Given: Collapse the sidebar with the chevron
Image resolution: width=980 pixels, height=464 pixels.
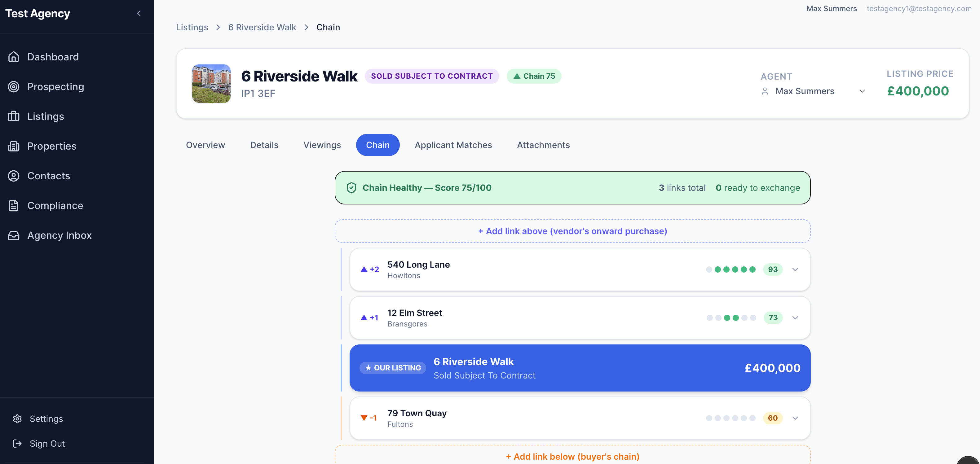Looking at the screenshot, I should 139,13.
